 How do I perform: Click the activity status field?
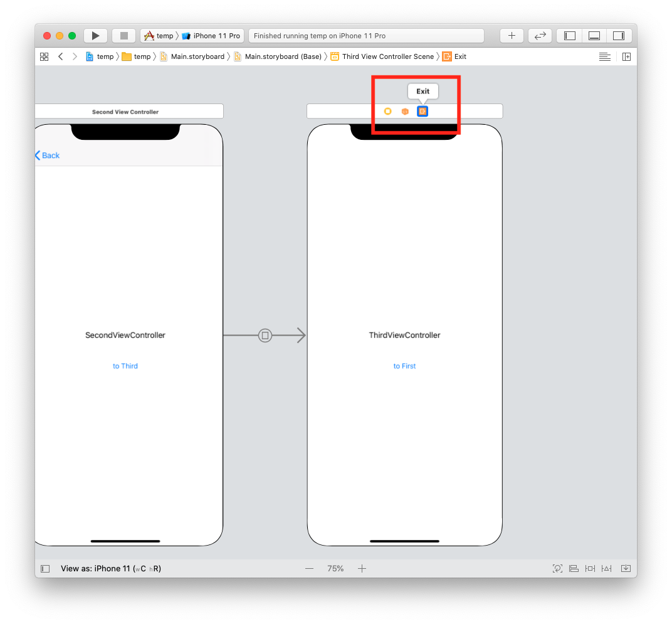pyautogui.click(x=367, y=36)
